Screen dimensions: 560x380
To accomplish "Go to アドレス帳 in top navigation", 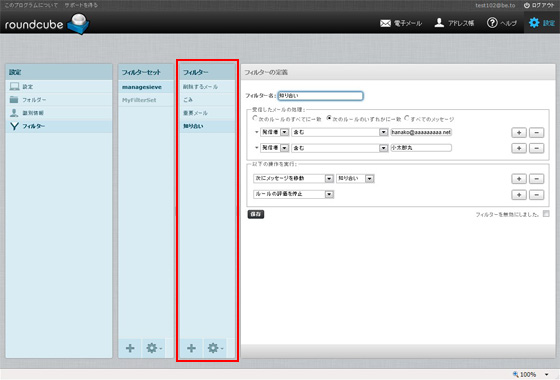I will (454, 23).
